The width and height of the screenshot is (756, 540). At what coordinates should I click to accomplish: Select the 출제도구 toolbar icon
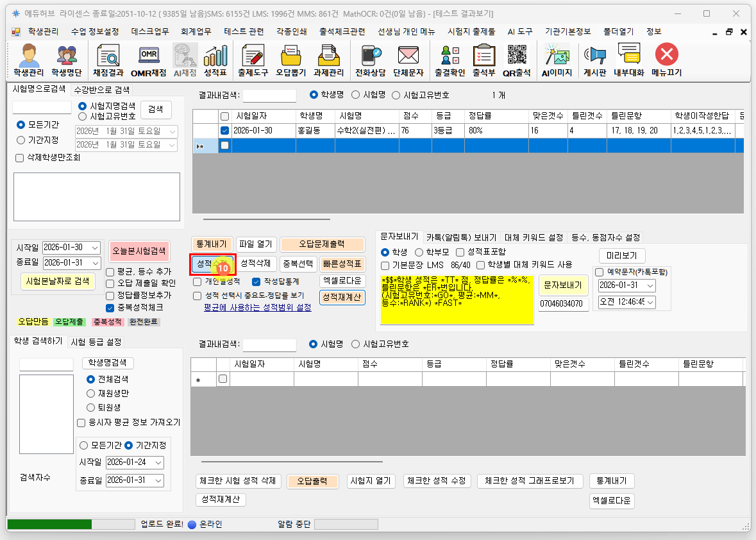[252, 60]
